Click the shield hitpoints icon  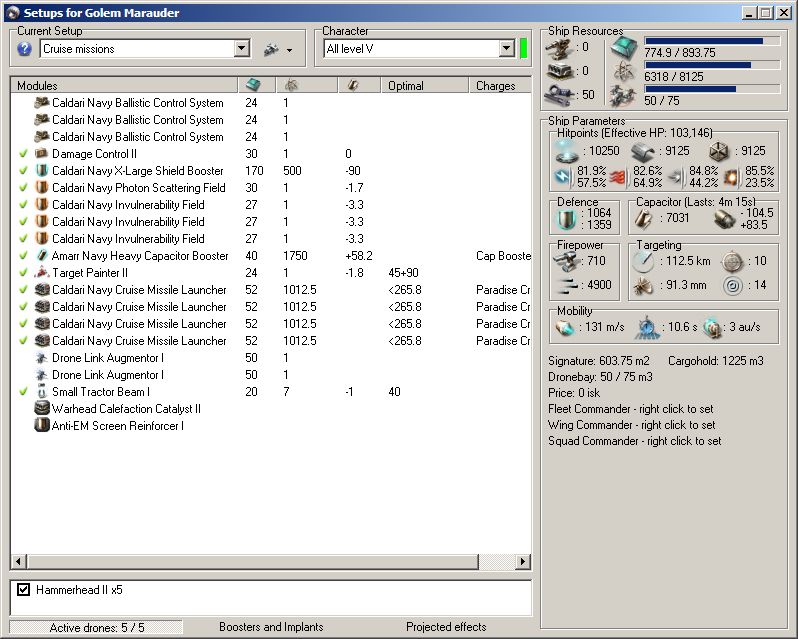pyautogui.click(x=565, y=151)
